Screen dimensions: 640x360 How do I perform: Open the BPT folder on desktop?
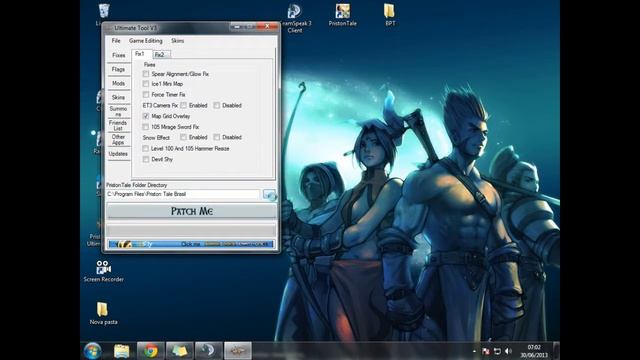pyautogui.click(x=390, y=15)
